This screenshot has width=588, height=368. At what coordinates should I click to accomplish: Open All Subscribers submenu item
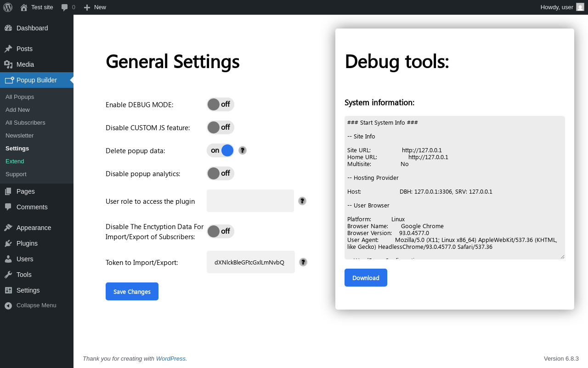point(25,123)
